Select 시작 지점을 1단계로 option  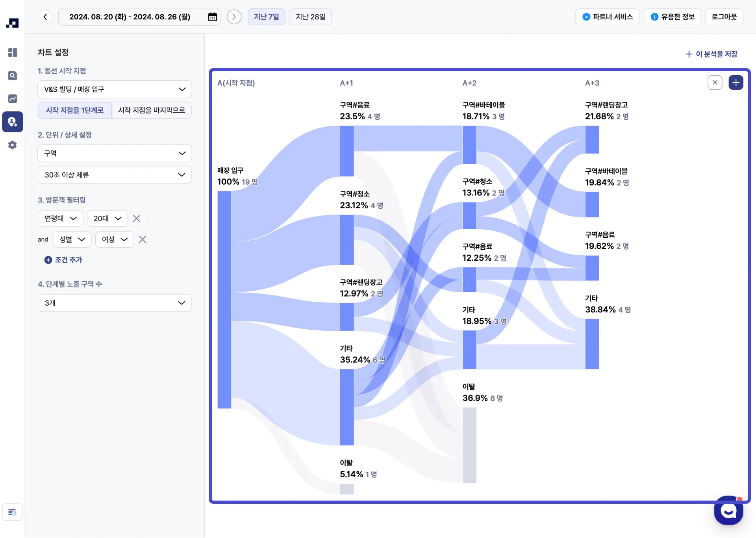75,110
